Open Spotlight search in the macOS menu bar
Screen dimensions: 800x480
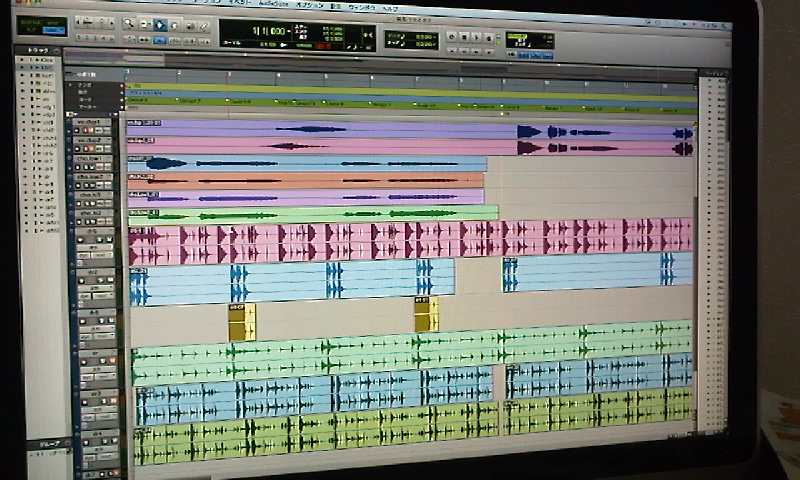point(723,26)
